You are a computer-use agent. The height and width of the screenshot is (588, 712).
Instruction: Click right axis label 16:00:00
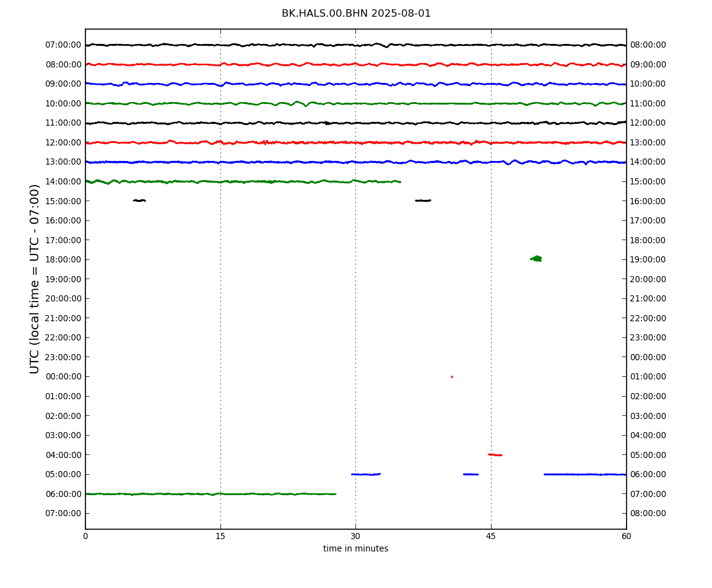click(648, 201)
